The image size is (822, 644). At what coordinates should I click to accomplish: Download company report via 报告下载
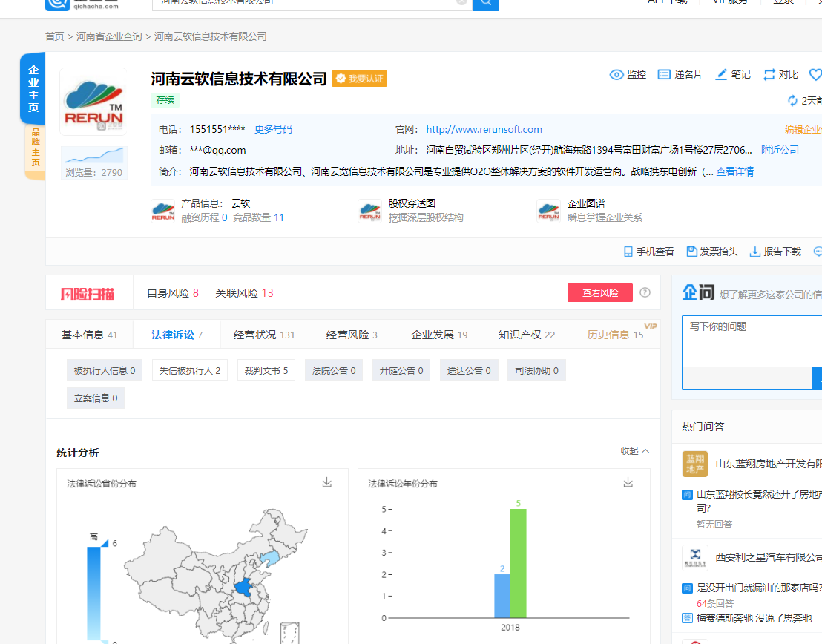click(775, 252)
